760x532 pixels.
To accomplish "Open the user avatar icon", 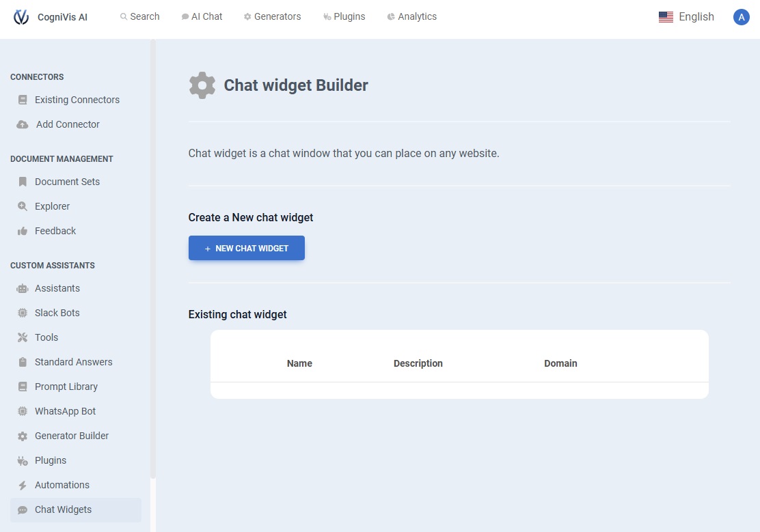I will (x=741, y=17).
